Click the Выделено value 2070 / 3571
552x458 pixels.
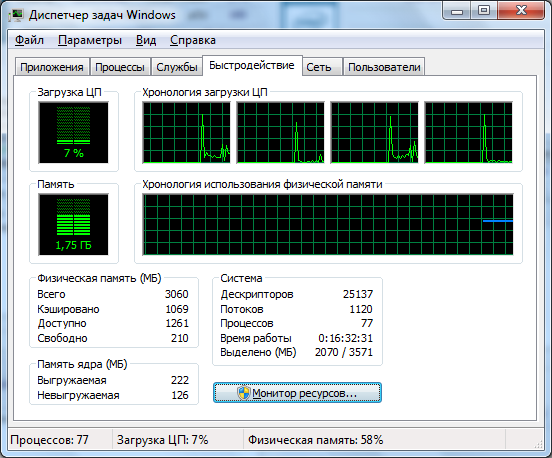[344, 352]
